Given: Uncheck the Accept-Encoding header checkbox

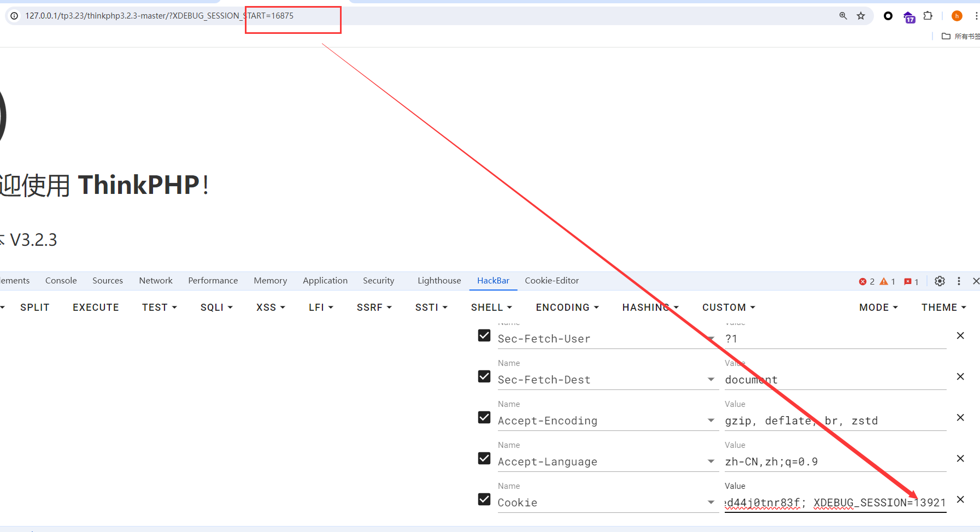Looking at the screenshot, I should click(484, 417).
